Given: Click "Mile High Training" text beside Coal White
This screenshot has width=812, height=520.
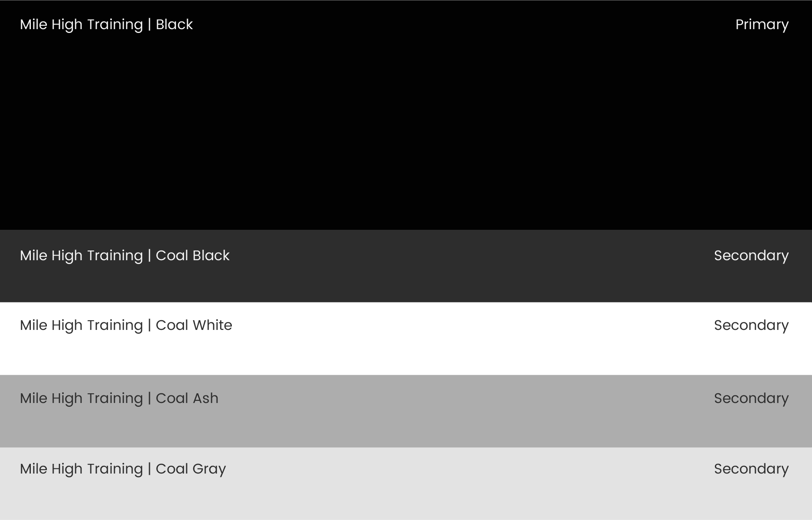Looking at the screenshot, I should [81, 325].
